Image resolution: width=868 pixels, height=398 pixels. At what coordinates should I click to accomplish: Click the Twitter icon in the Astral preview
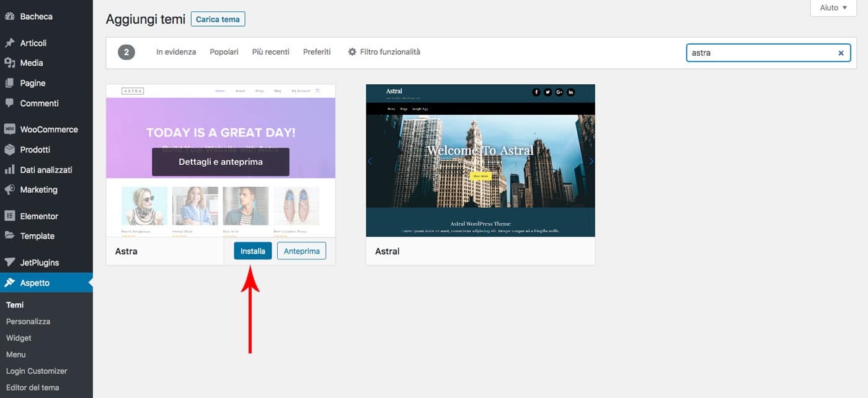[547, 92]
